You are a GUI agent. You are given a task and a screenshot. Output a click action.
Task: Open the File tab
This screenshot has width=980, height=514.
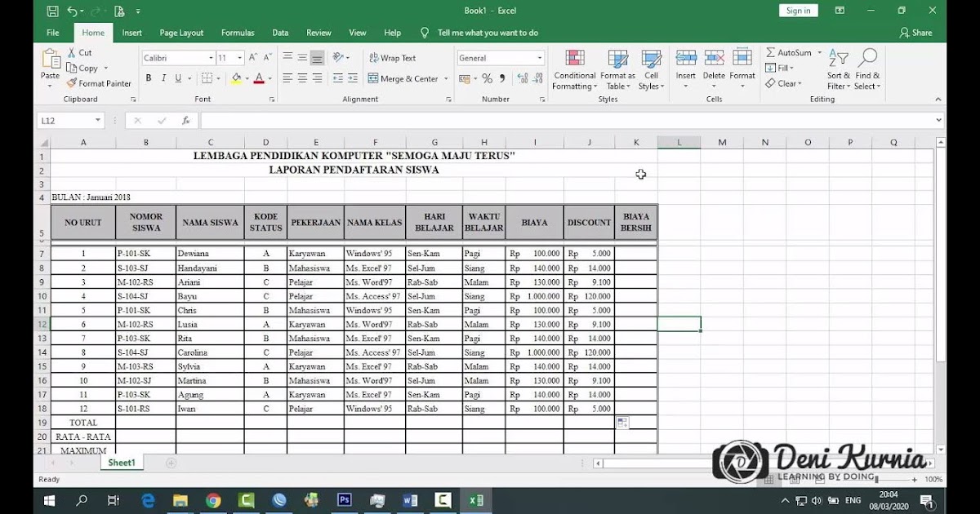tap(53, 33)
